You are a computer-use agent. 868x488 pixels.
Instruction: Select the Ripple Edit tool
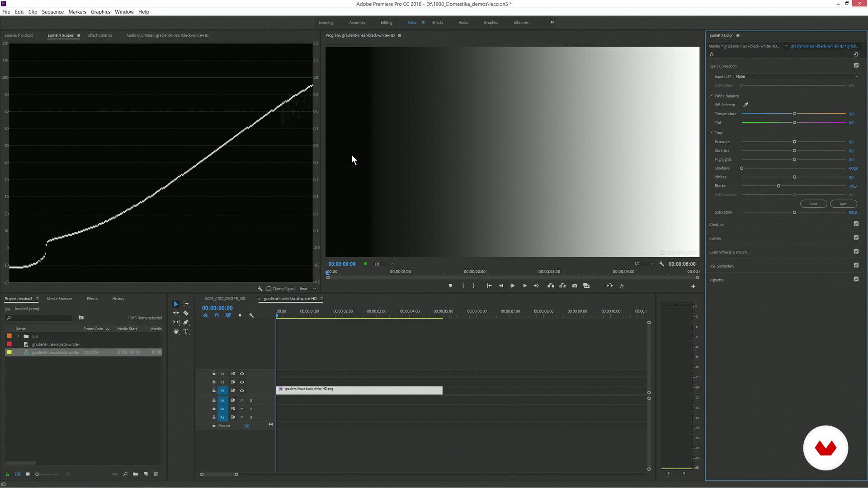[176, 313]
